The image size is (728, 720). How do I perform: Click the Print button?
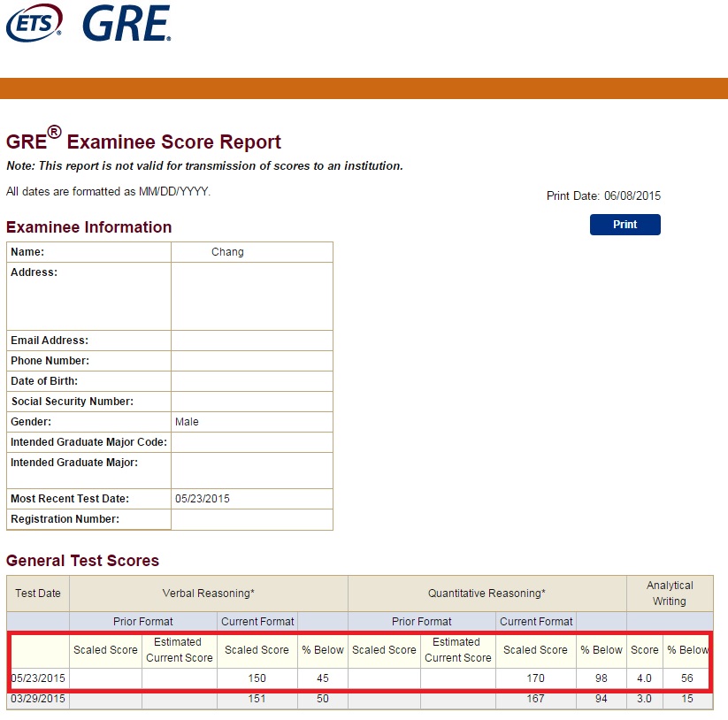pyautogui.click(x=625, y=225)
